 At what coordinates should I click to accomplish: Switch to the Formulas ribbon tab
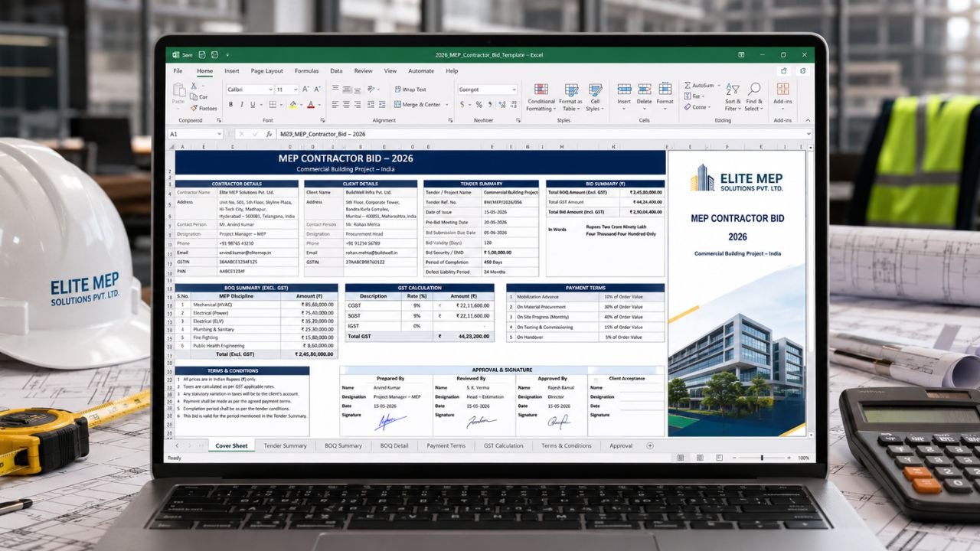(x=306, y=71)
